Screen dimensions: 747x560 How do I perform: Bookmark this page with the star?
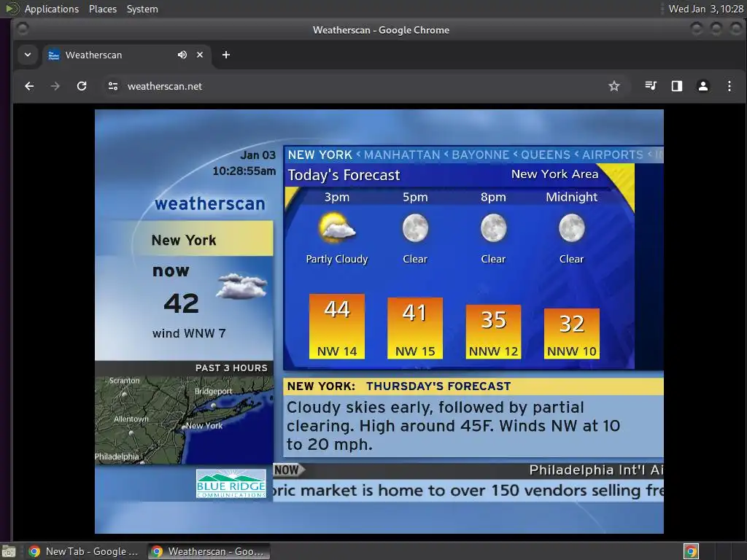point(614,86)
